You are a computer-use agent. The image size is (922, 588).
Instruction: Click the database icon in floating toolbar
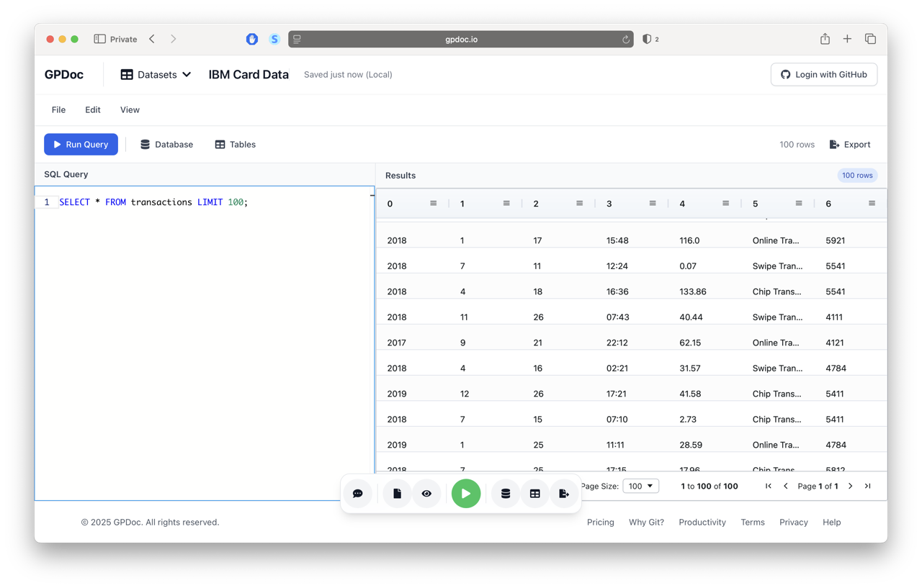click(x=506, y=494)
